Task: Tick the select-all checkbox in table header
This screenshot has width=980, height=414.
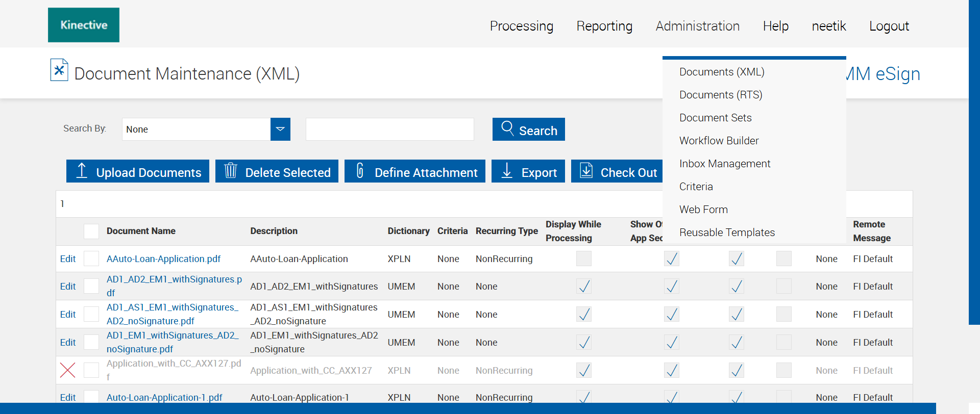Action: point(91,231)
